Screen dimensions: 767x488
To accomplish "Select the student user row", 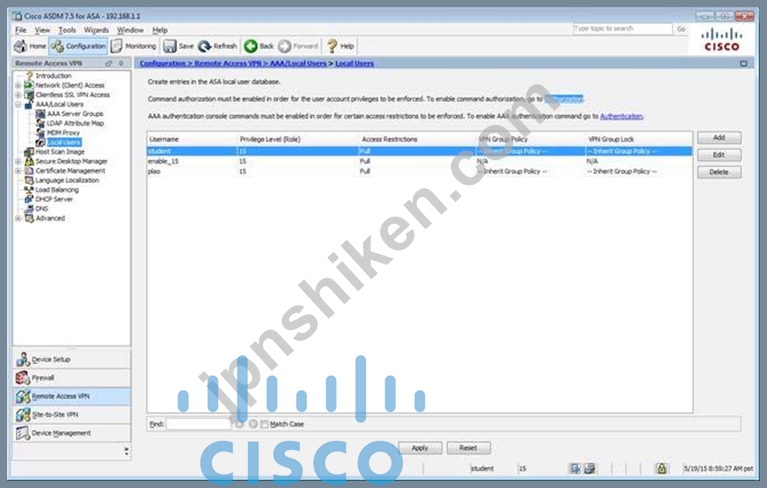I will pyautogui.click(x=420, y=151).
